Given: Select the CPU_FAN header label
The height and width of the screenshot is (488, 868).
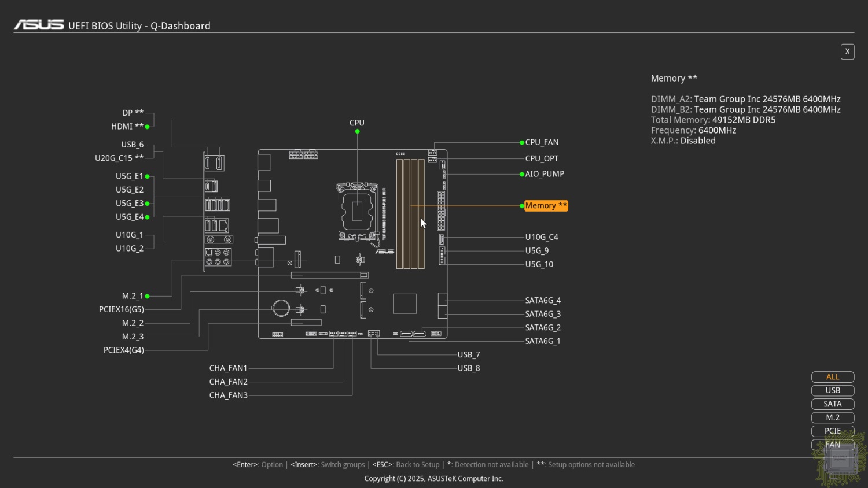Looking at the screenshot, I should (x=542, y=142).
